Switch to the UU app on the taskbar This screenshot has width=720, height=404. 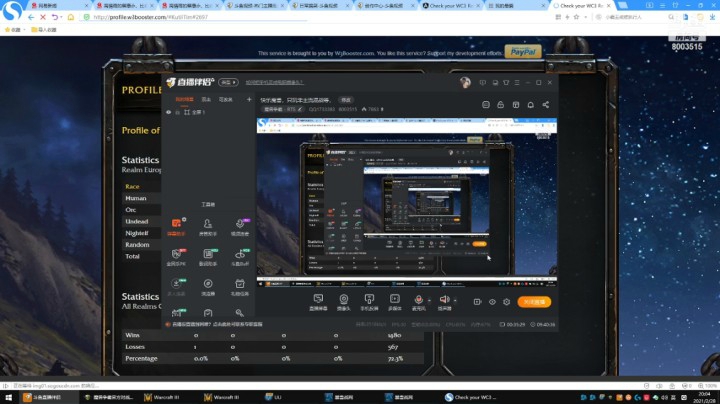coord(274,397)
